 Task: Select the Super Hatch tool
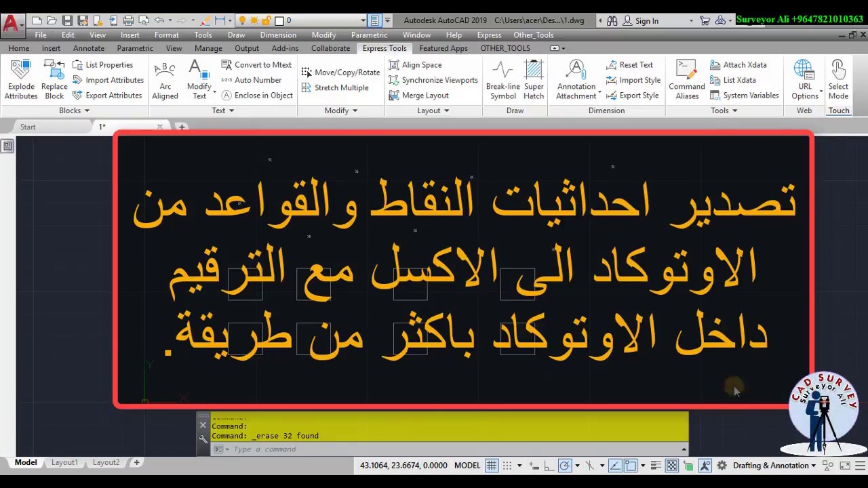(x=534, y=80)
